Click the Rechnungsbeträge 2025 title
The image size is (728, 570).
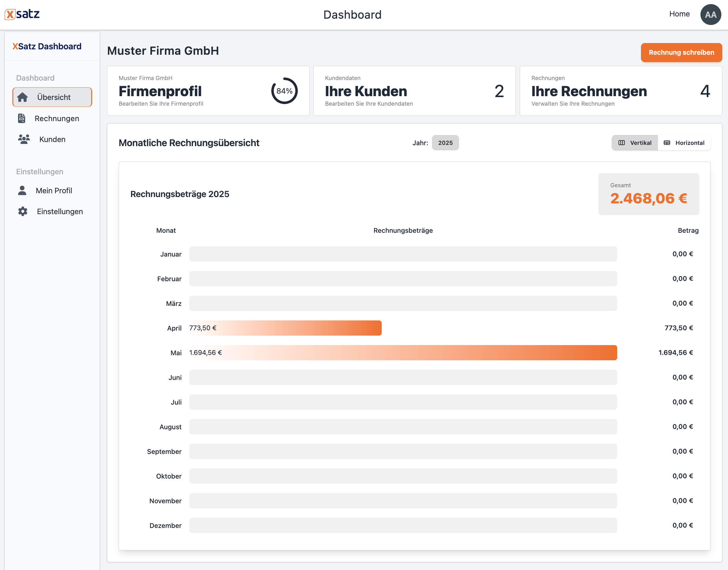[180, 194]
